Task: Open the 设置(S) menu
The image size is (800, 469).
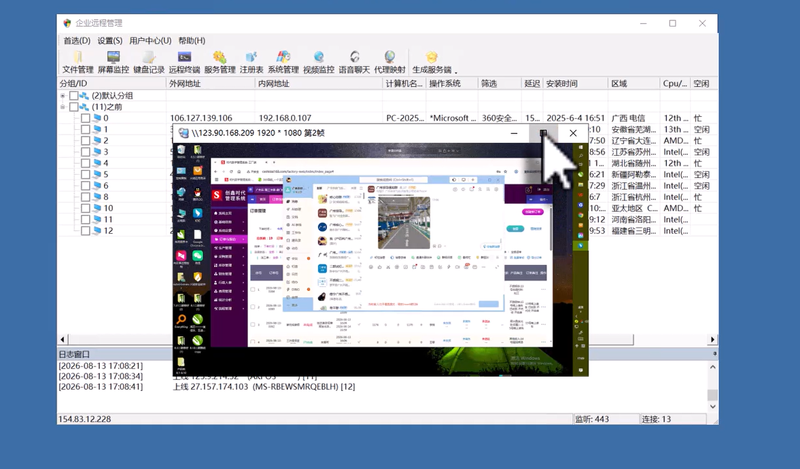Action: (110, 40)
